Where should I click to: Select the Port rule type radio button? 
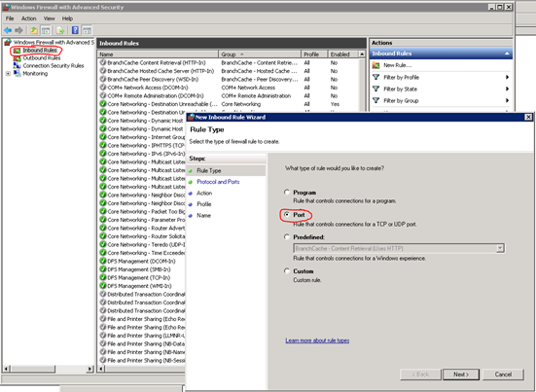(x=287, y=215)
